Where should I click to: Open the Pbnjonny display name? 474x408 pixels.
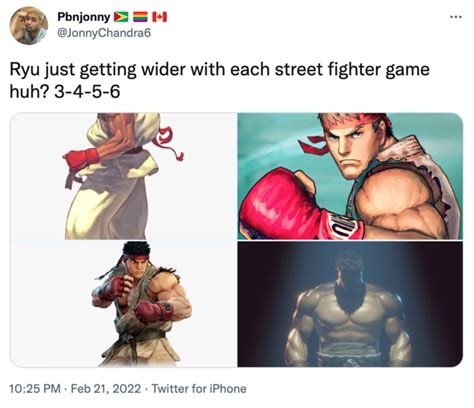[x=84, y=17]
